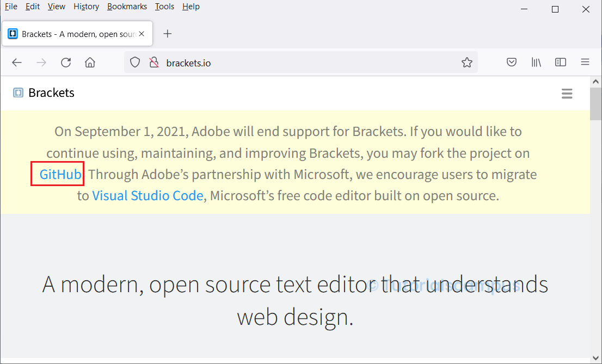Open the View menu
Viewport: 602px width, 364px height.
pos(57,7)
